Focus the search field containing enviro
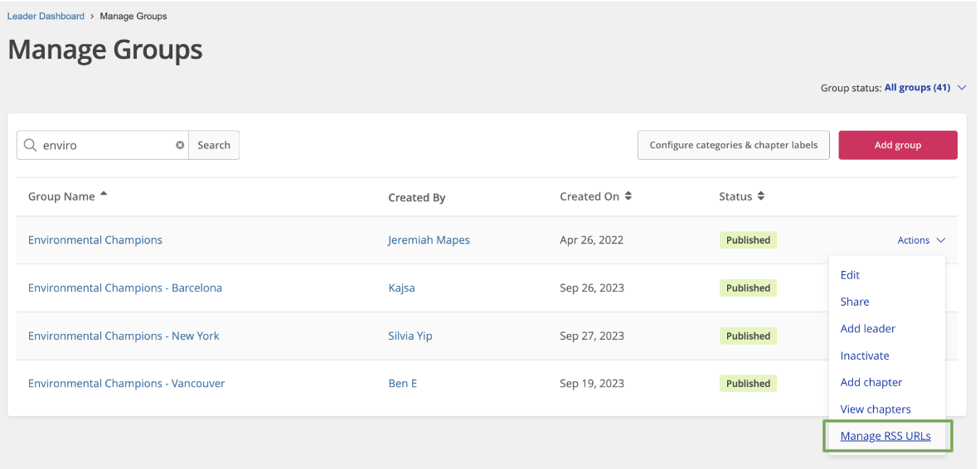This screenshot has width=980, height=469. (106, 145)
